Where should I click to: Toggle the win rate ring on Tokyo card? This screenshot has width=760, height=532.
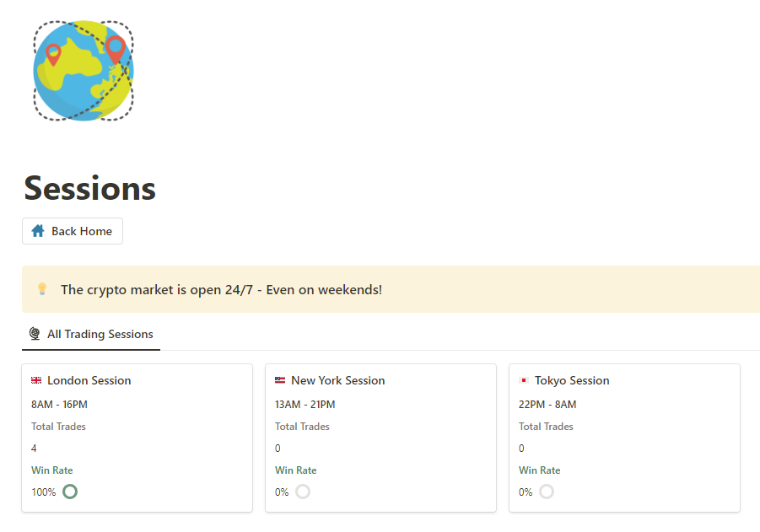tap(547, 491)
